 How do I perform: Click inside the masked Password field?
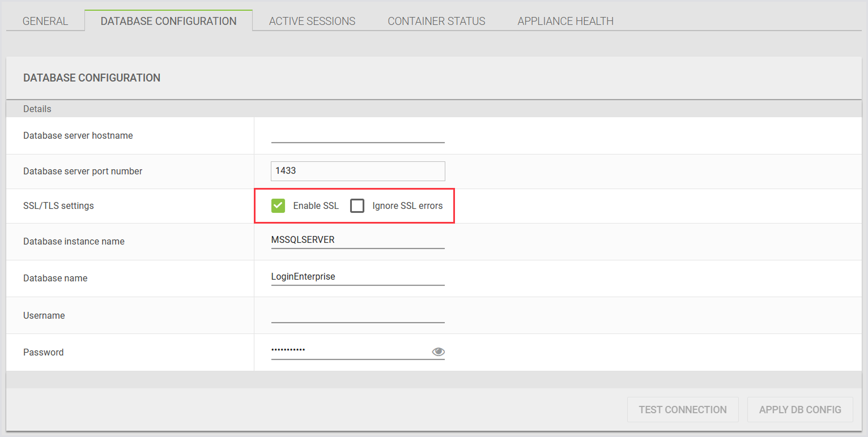pyautogui.click(x=348, y=351)
